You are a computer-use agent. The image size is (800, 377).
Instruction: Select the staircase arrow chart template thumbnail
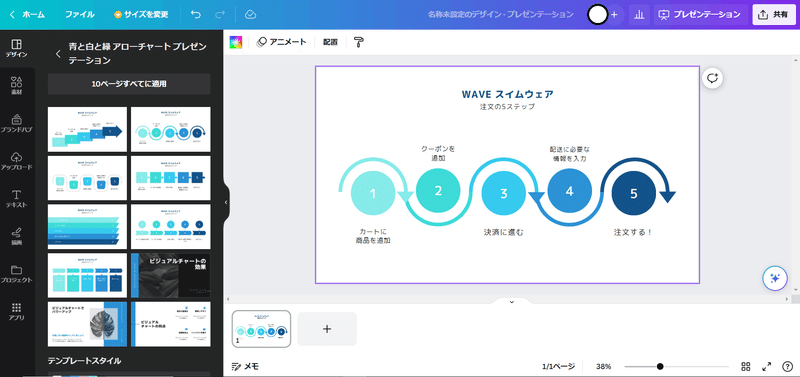click(x=87, y=129)
